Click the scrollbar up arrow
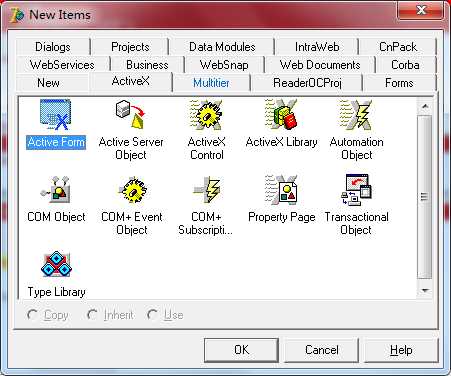451x376 pixels. pos(425,106)
